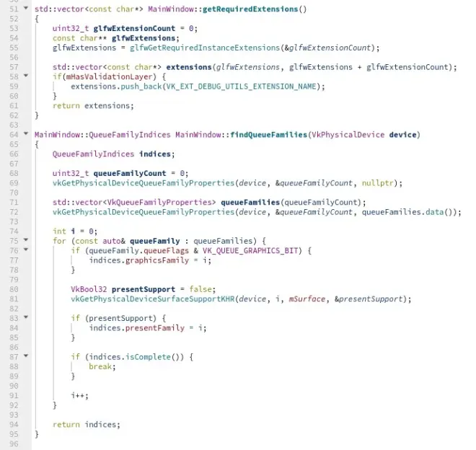Click line number 72 in gutter
This screenshot has height=450, width=476.
14,212
